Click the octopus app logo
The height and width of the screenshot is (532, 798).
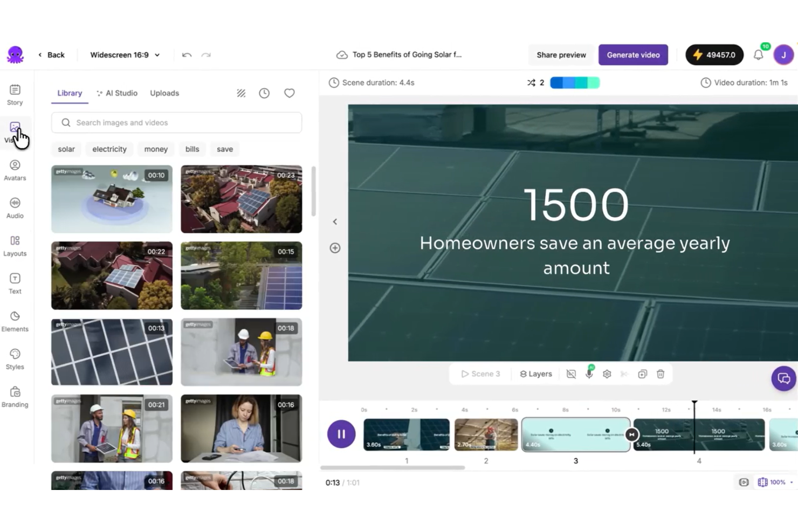(x=15, y=54)
